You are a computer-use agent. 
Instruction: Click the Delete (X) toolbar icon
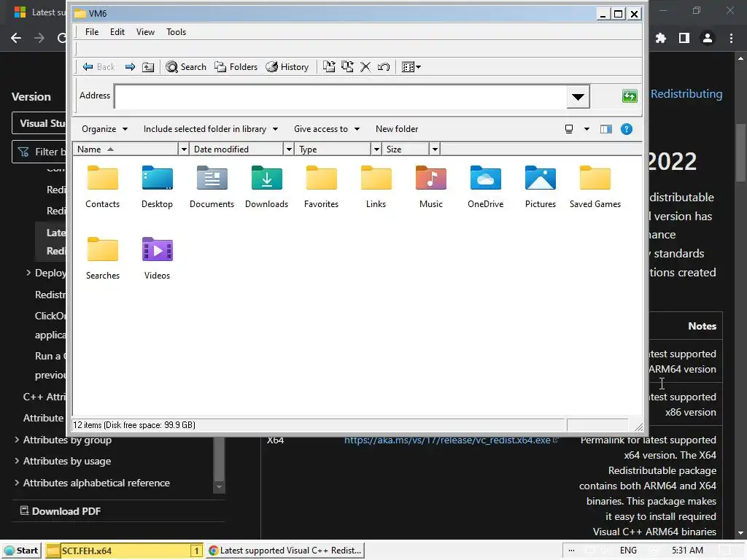(365, 67)
